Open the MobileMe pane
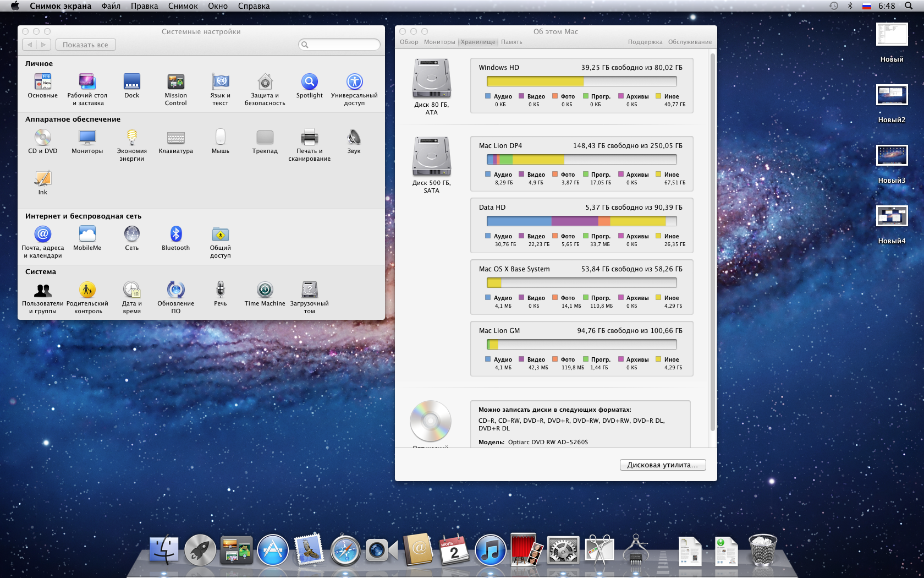 (87, 235)
